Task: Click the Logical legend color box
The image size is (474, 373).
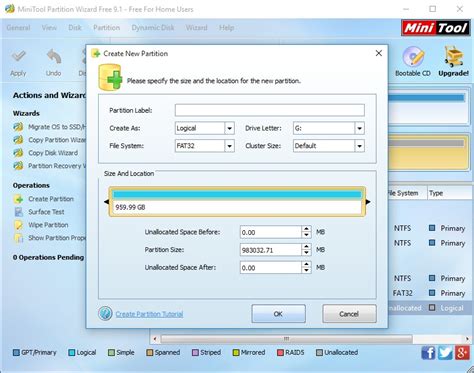Action: (72, 353)
